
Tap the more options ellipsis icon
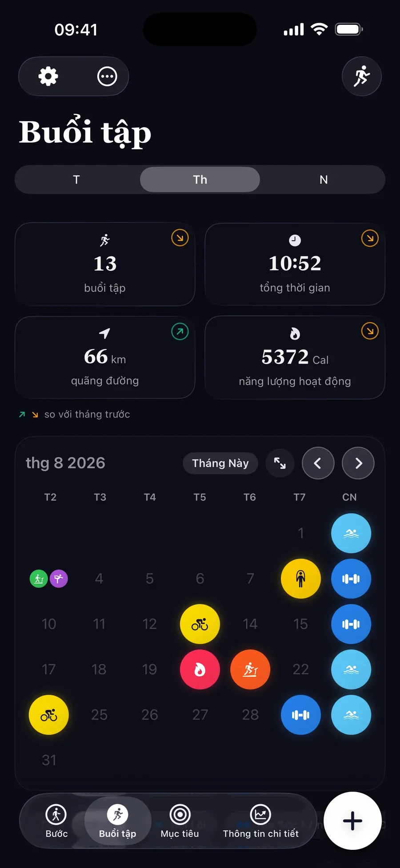[x=107, y=76]
